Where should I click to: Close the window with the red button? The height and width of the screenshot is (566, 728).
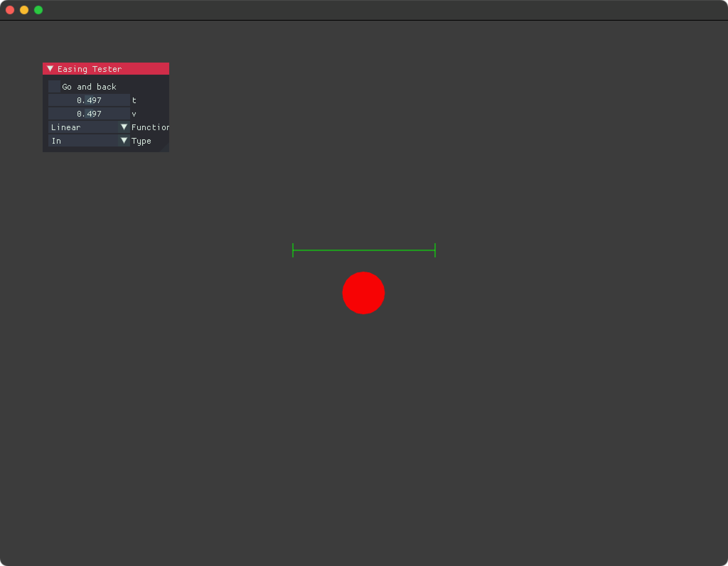10,10
